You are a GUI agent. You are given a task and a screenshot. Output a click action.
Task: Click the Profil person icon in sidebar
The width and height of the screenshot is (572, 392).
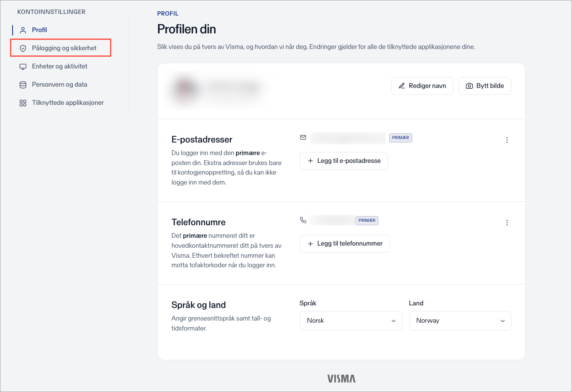(x=23, y=30)
